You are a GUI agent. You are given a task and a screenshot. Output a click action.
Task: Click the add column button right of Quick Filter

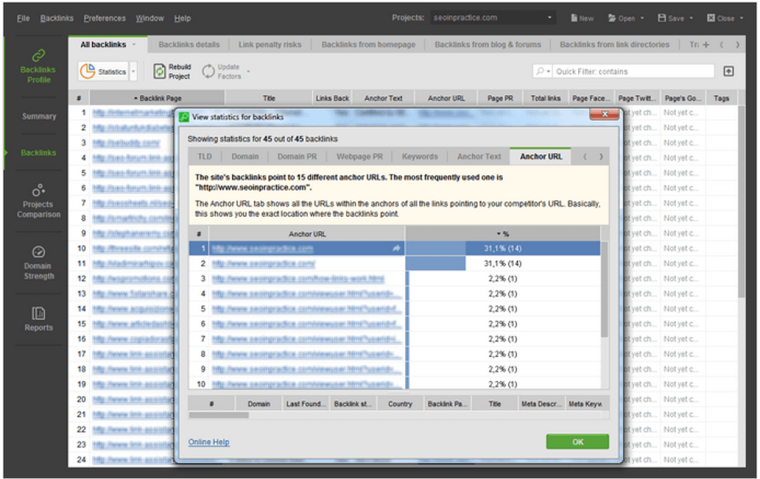(x=728, y=71)
